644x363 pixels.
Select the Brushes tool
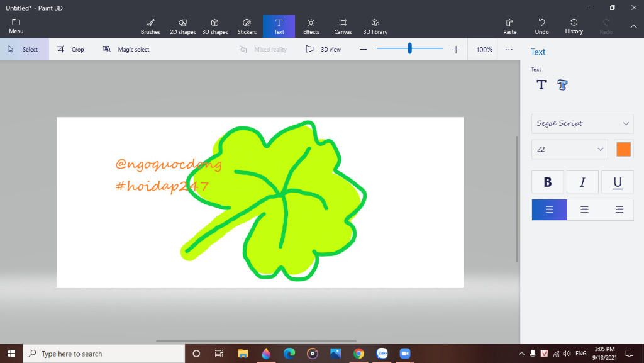click(x=150, y=26)
